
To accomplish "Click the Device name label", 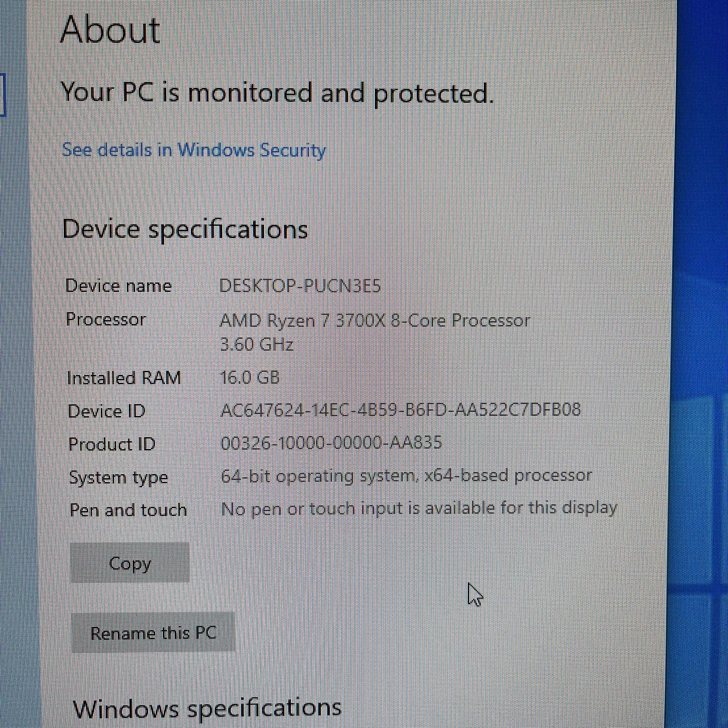I will 119,286.
